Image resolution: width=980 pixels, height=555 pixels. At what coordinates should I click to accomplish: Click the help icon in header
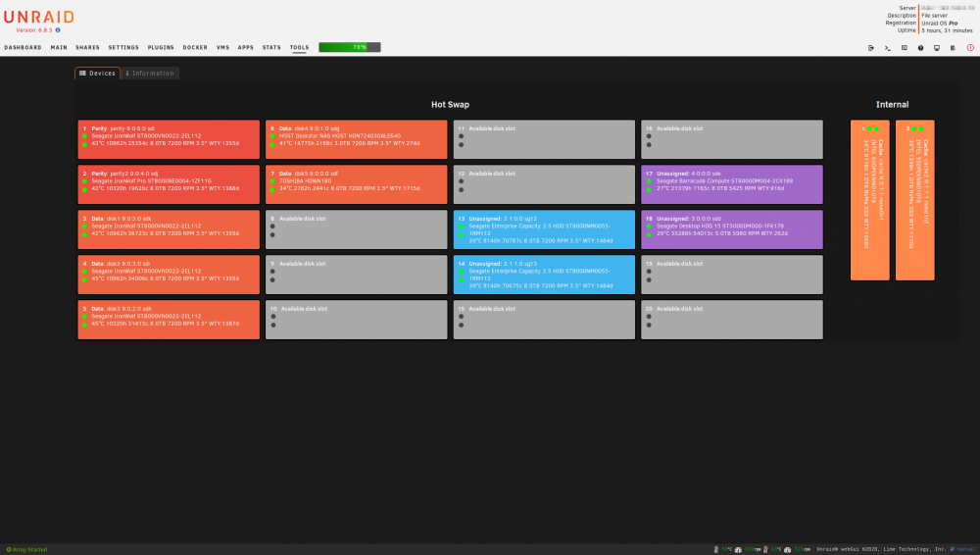pyautogui.click(x=920, y=47)
